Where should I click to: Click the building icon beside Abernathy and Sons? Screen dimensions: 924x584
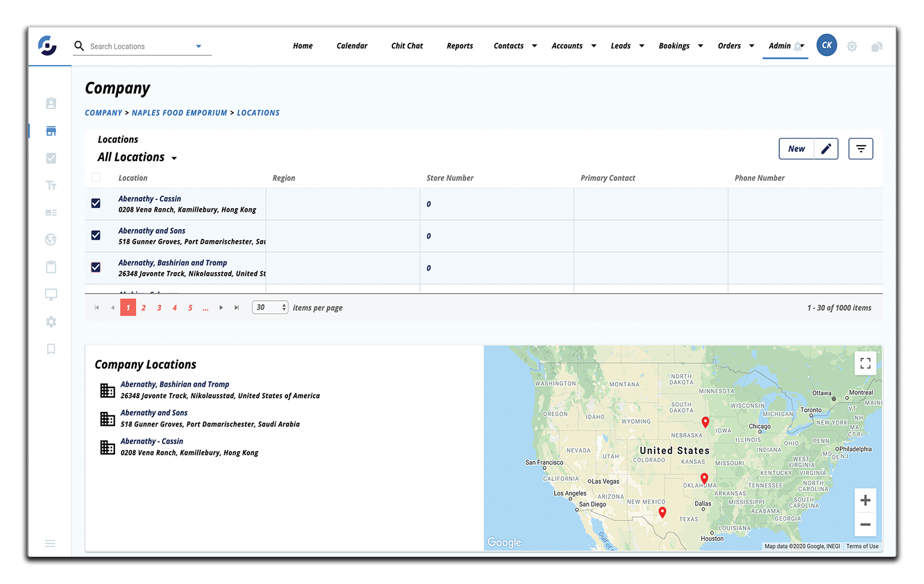click(x=108, y=419)
